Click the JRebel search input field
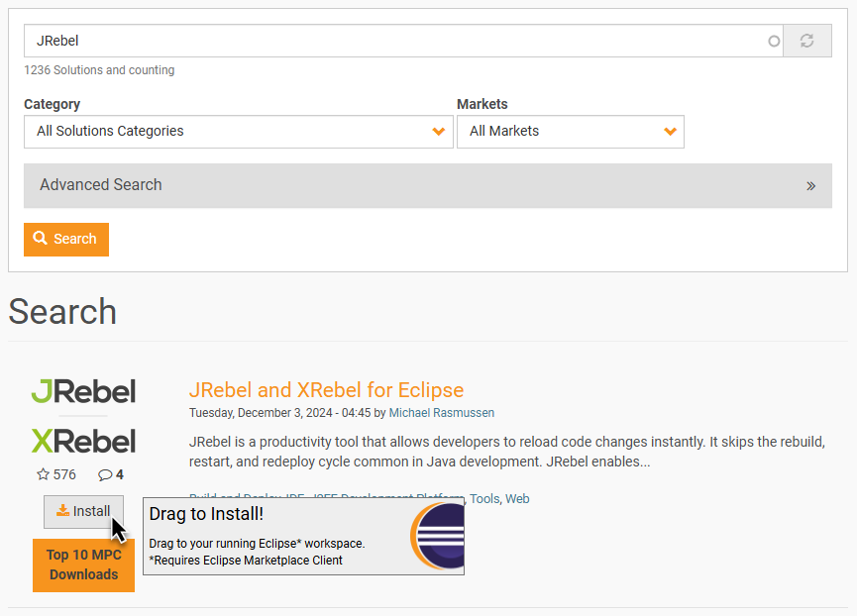The height and width of the screenshot is (616, 857). [403, 41]
